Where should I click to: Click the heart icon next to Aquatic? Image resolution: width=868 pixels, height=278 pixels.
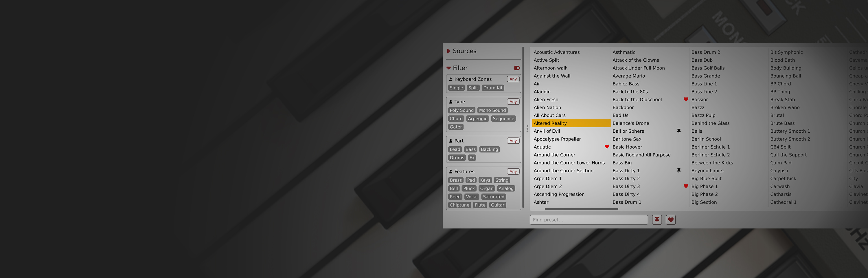pos(607,147)
